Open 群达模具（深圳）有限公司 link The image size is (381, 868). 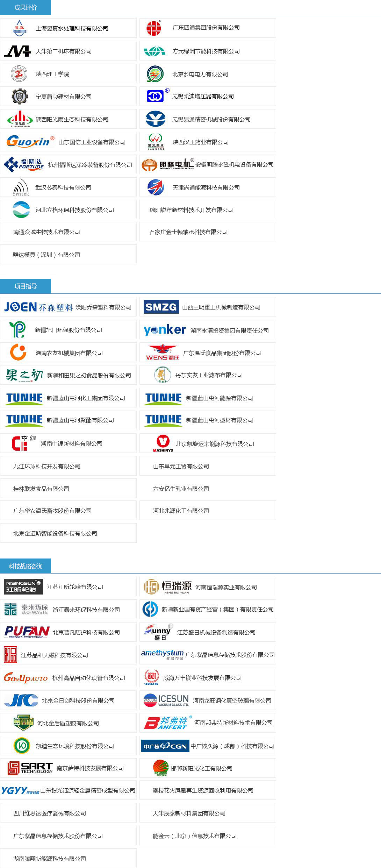click(x=46, y=255)
